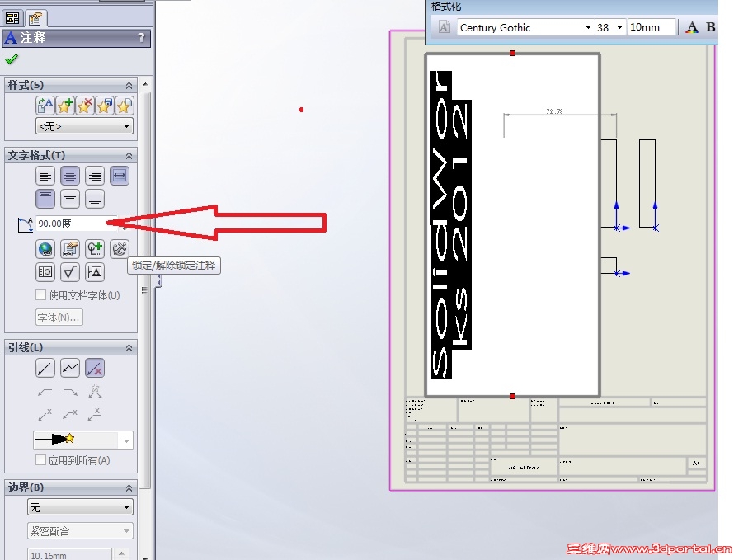Click the link to property icon

70,249
